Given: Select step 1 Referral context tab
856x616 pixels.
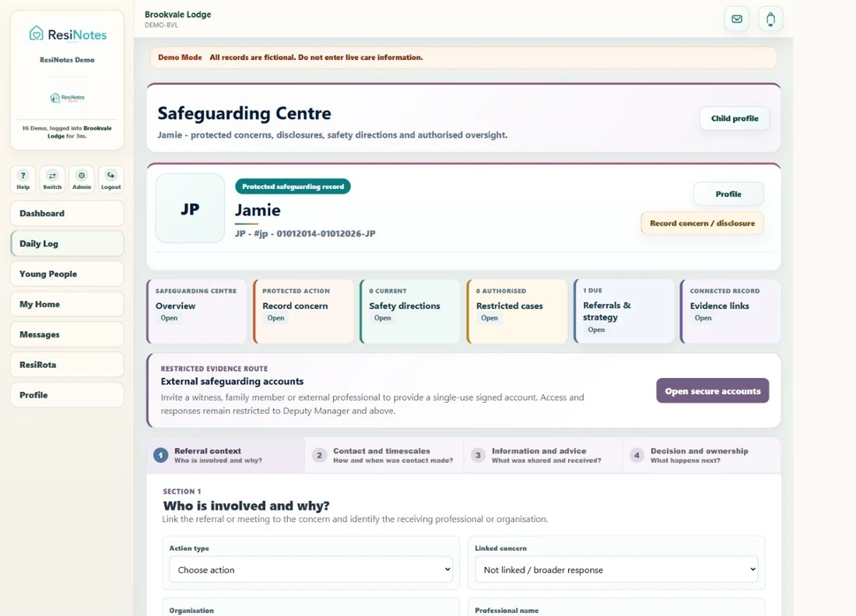Looking at the screenshot, I should 226,455.
